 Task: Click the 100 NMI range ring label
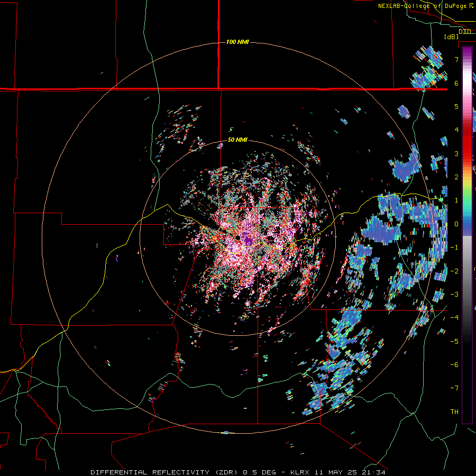(237, 42)
